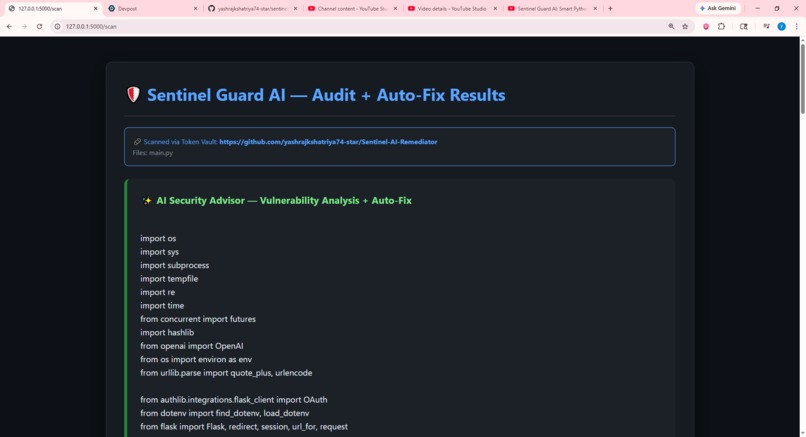View site information icon in address bar
Viewport: 806px width, 437px height.
pyautogui.click(x=58, y=26)
